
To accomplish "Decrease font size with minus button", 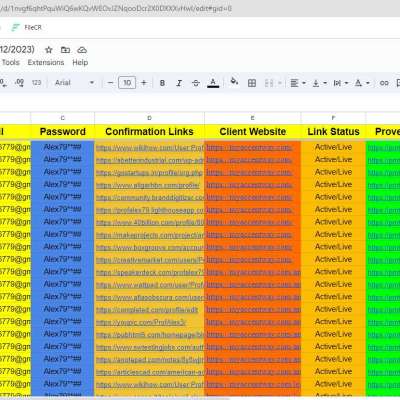I will (111, 83).
